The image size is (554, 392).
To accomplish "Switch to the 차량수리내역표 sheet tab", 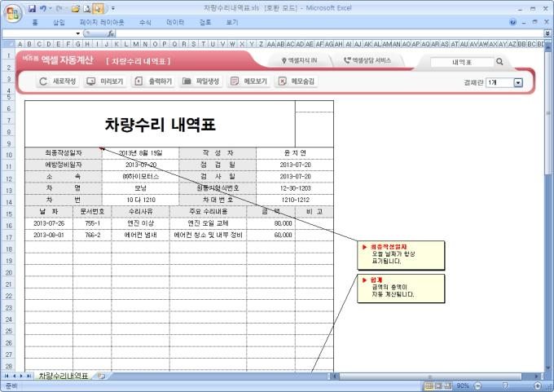I will pos(64,376).
